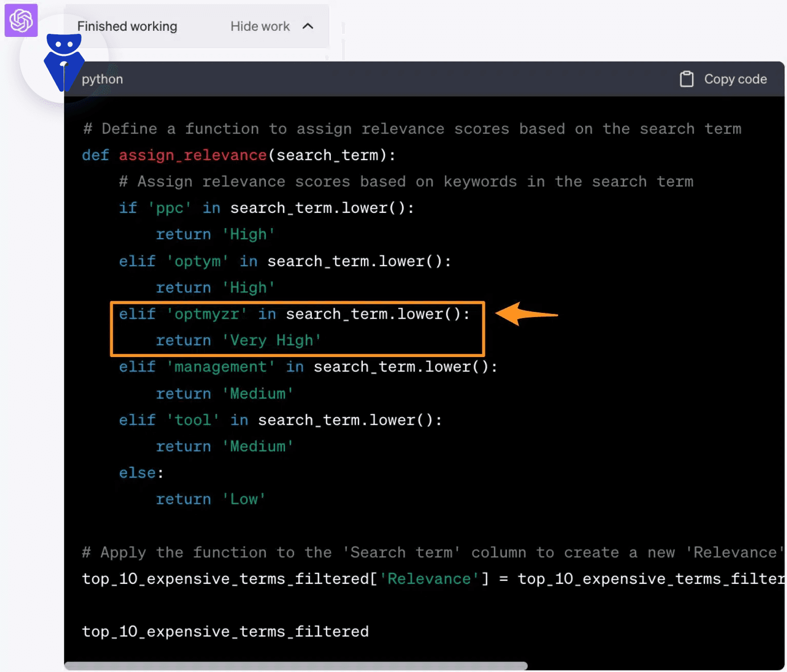Screen dimensions: 787x672
Task: Click the 'management' keyword string
Action: click(x=221, y=367)
